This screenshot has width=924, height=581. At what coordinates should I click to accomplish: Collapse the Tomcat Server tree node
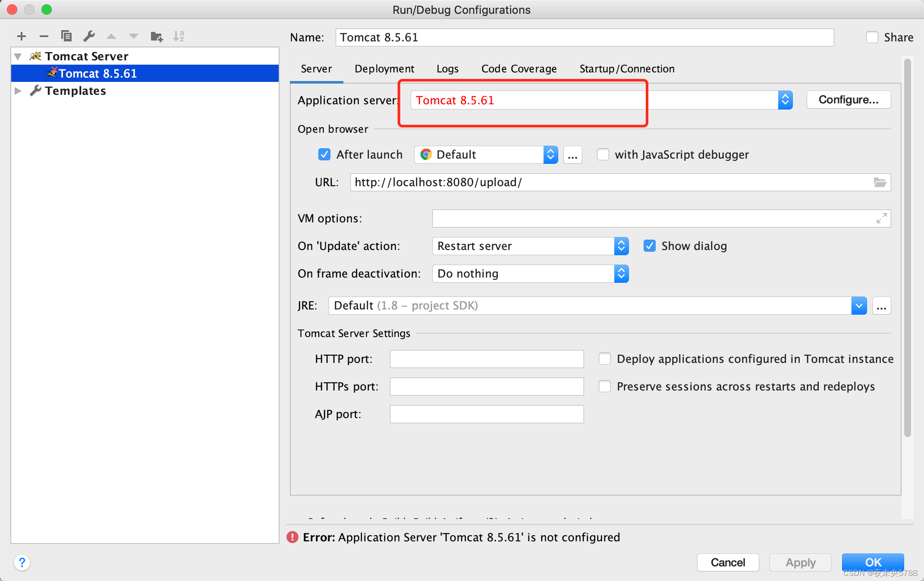tap(18, 56)
